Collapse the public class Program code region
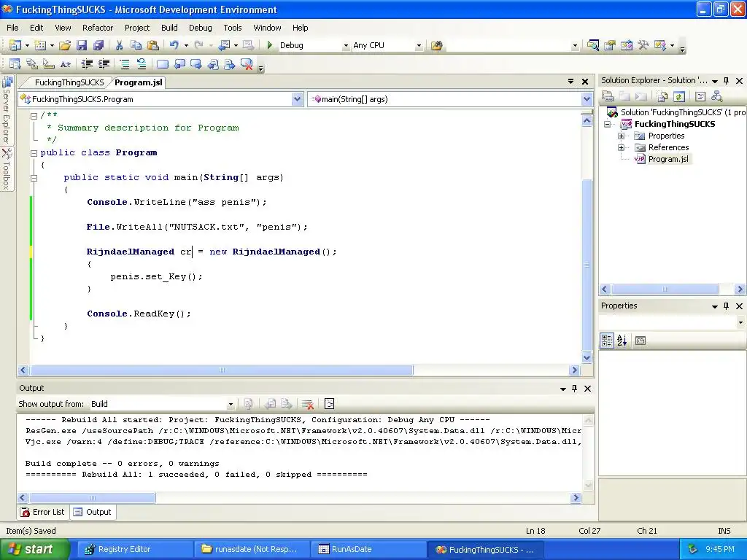The height and width of the screenshot is (560, 747). click(34, 153)
